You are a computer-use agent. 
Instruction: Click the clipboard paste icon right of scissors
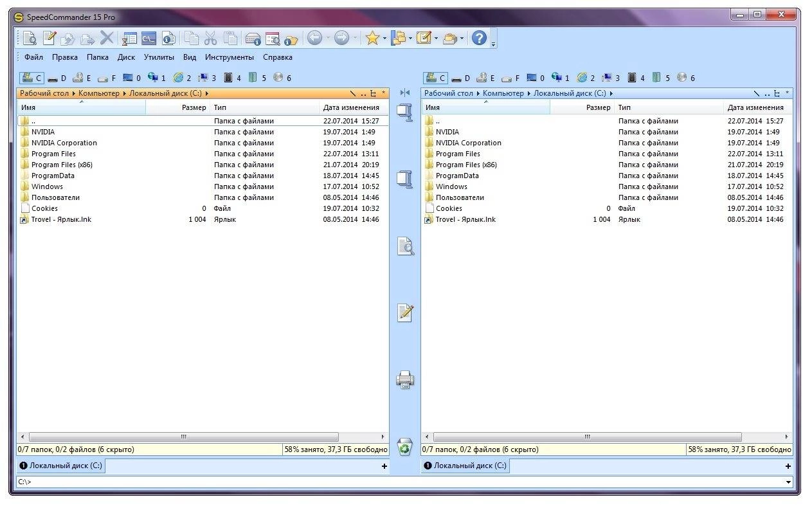point(230,39)
